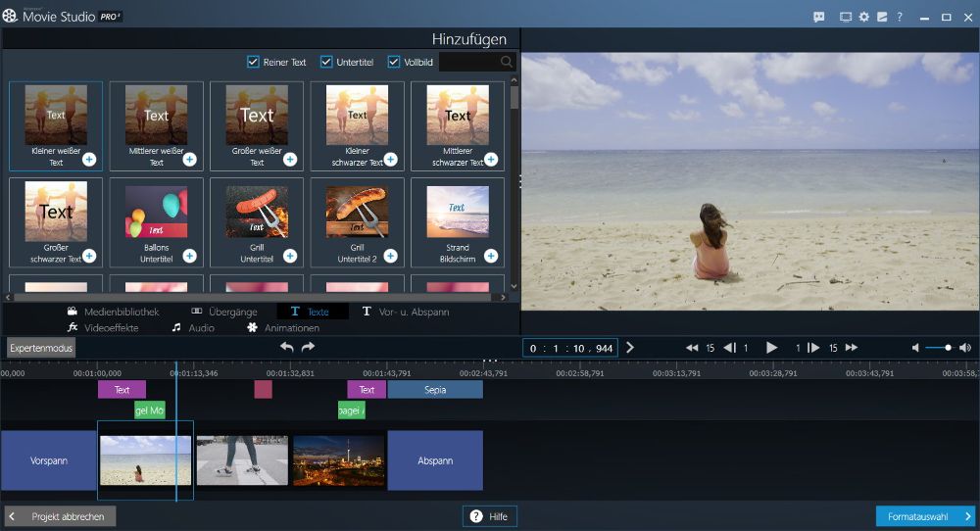Switch to the Übergänge tab

[x=218, y=312]
